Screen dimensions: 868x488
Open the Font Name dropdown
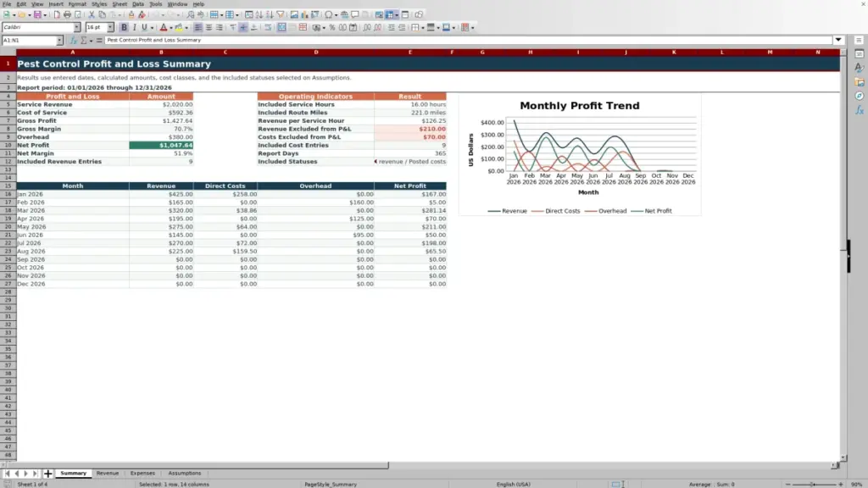point(76,28)
